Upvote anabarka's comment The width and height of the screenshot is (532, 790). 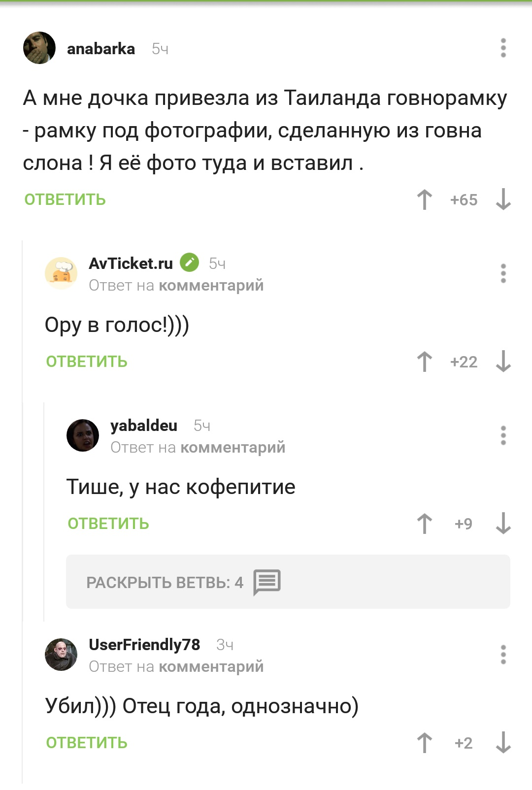pyautogui.click(x=424, y=200)
